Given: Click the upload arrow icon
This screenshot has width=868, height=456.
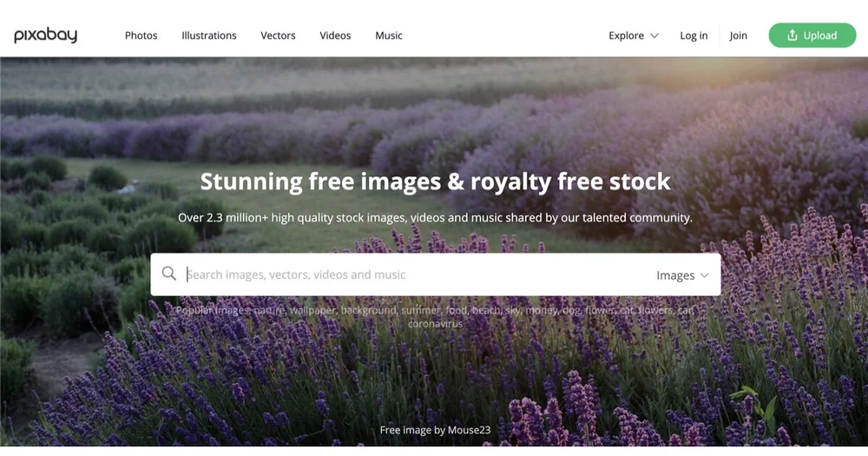Looking at the screenshot, I should coord(792,36).
